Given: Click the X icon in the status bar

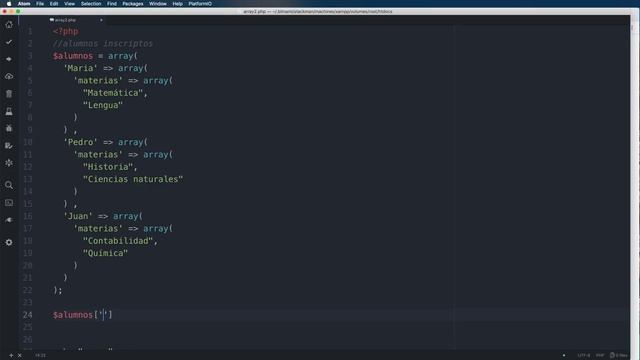Looking at the screenshot, I should tap(20, 356).
